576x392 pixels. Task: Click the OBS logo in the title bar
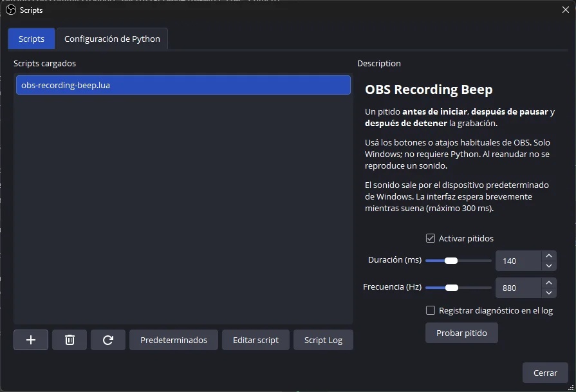pos(11,10)
